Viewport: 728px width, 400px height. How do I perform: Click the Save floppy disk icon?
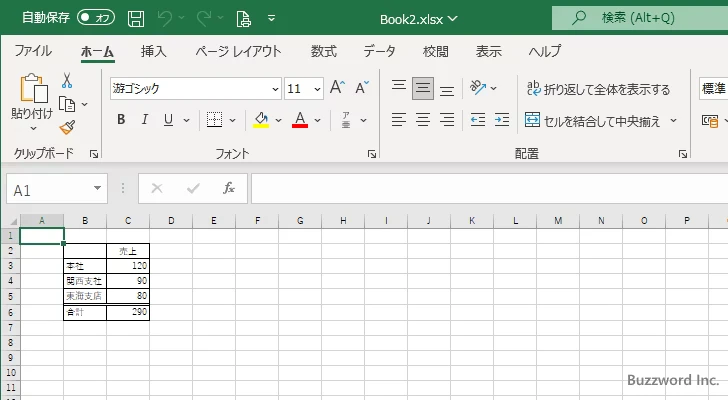[136, 19]
